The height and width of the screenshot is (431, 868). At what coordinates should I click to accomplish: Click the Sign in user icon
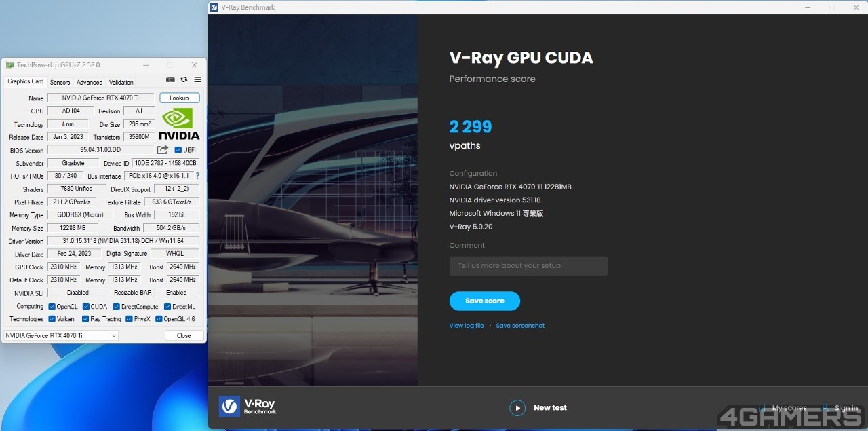pos(825,408)
